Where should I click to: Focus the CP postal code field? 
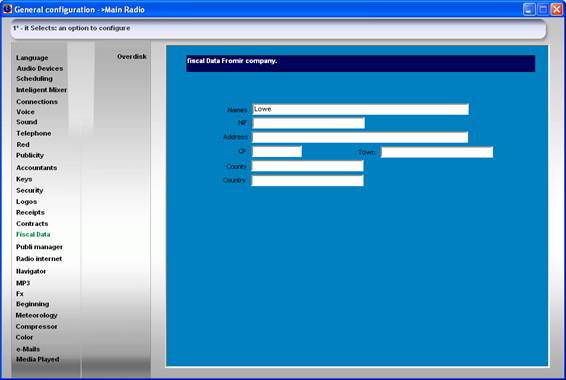277,152
